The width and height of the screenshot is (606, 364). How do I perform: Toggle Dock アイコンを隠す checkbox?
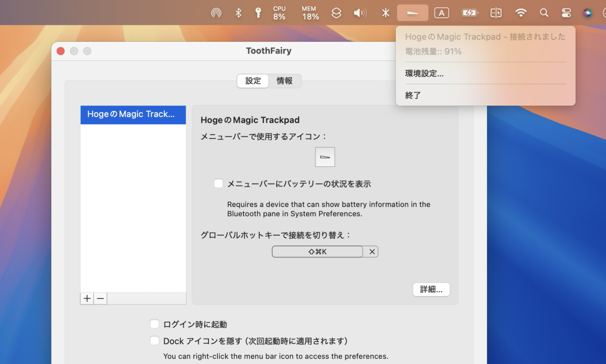pyautogui.click(x=154, y=341)
